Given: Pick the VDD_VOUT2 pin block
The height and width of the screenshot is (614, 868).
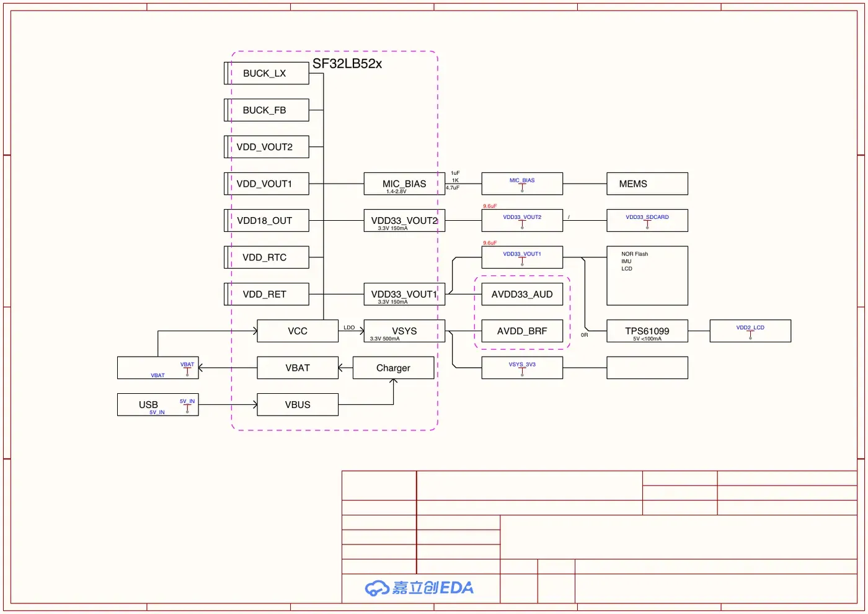Looking at the screenshot, I should [267, 147].
